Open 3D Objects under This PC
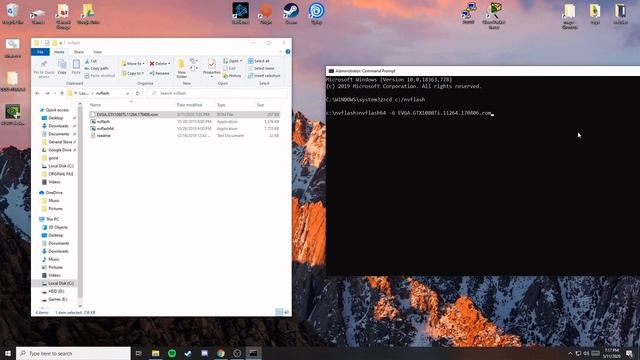The height and width of the screenshot is (360, 640). (x=58, y=227)
